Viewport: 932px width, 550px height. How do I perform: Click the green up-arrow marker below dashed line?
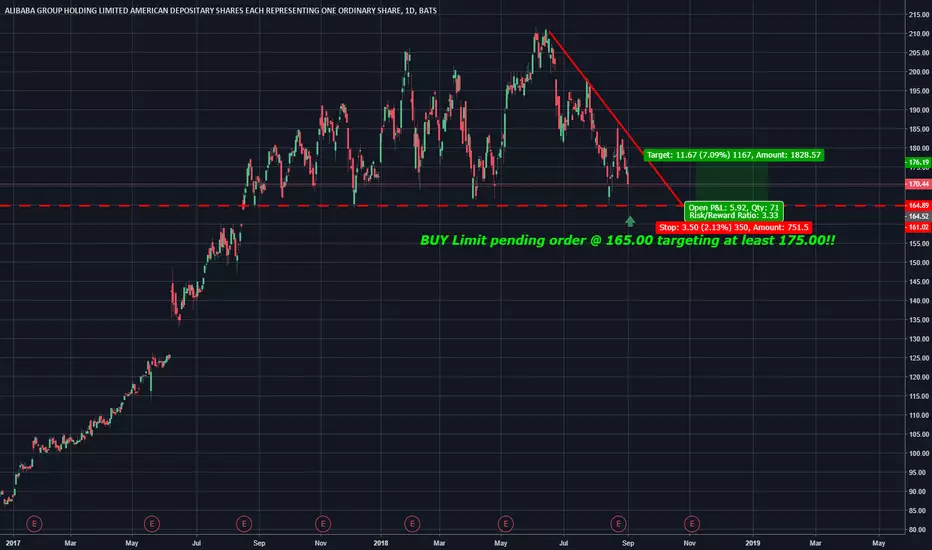point(630,221)
